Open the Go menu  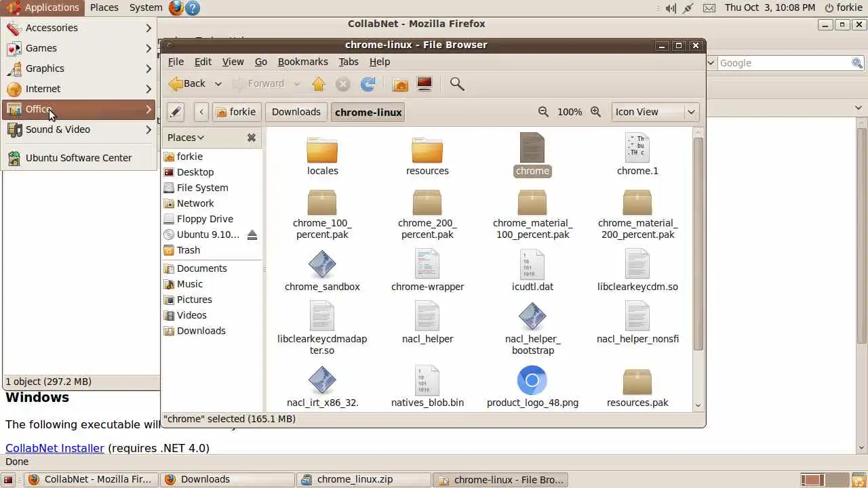(261, 62)
